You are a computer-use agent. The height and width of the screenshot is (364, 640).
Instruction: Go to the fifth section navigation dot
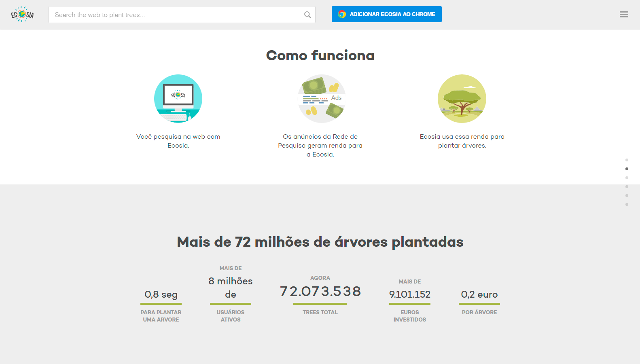[627, 195]
